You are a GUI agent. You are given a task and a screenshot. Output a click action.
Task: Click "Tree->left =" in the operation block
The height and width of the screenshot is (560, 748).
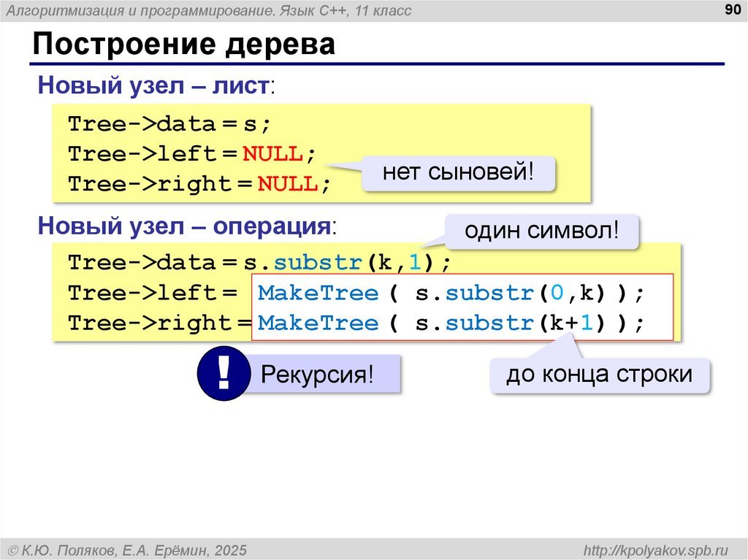tap(153, 293)
